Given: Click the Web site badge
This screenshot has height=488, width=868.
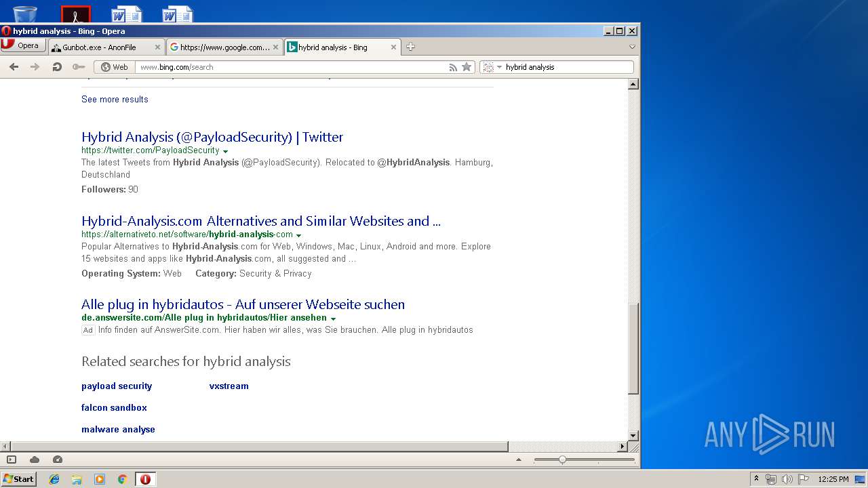Looking at the screenshot, I should tap(114, 67).
